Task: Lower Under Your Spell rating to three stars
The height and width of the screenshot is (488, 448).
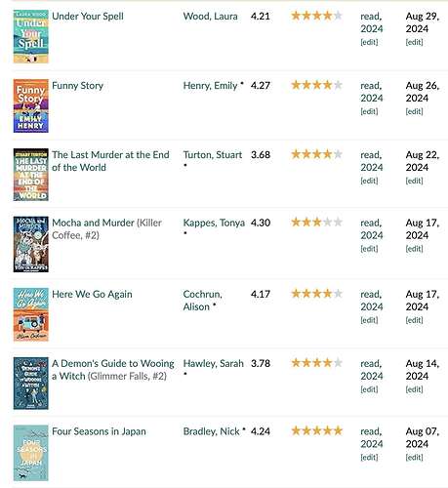Action: (317, 16)
